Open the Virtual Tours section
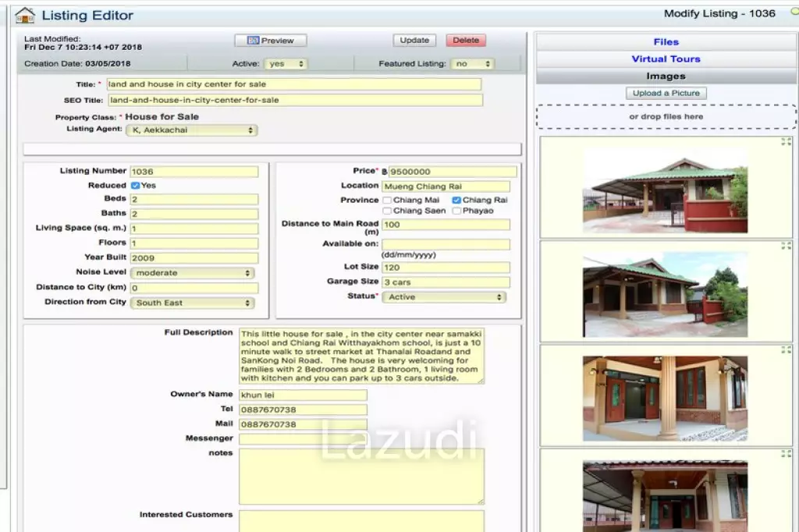799x532 pixels. point(666,59)
